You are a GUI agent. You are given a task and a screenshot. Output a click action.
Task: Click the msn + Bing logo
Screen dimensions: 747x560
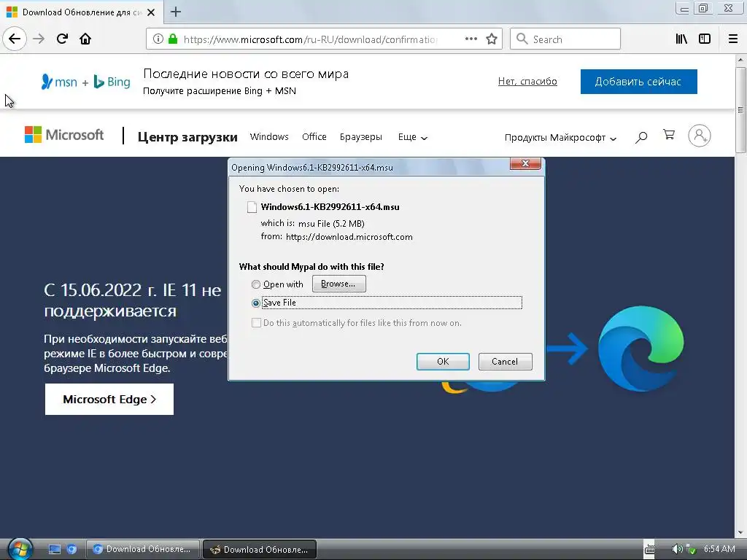pos(86,82)
